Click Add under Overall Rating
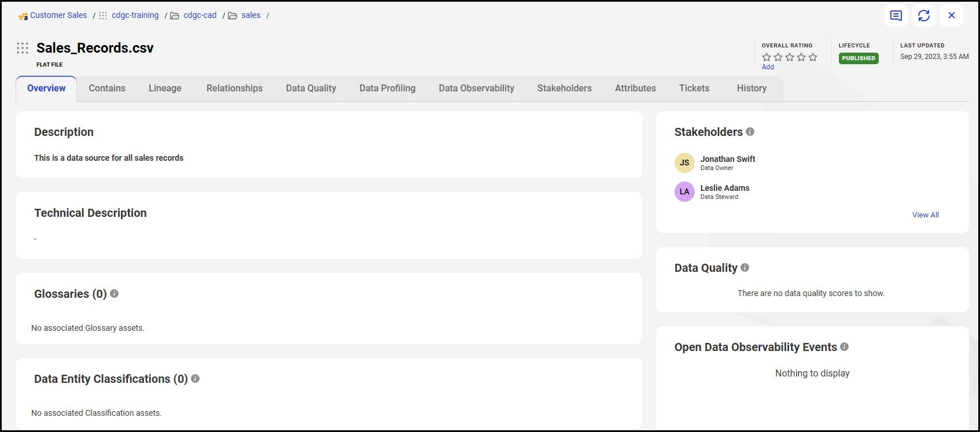 click(768, 67)
